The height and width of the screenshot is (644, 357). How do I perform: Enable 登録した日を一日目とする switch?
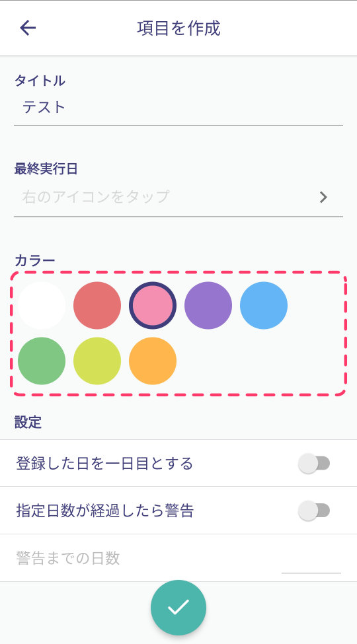coord(314,464)
